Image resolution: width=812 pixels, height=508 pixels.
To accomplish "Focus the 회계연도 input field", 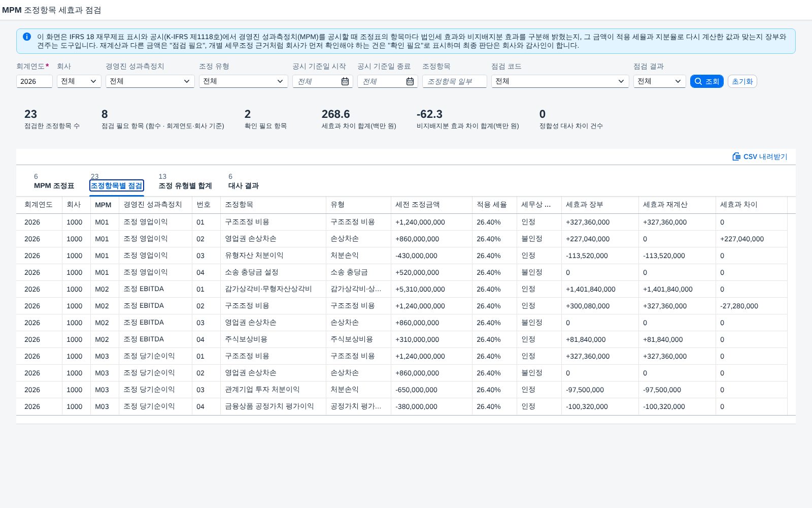I will tap(35, 81).
